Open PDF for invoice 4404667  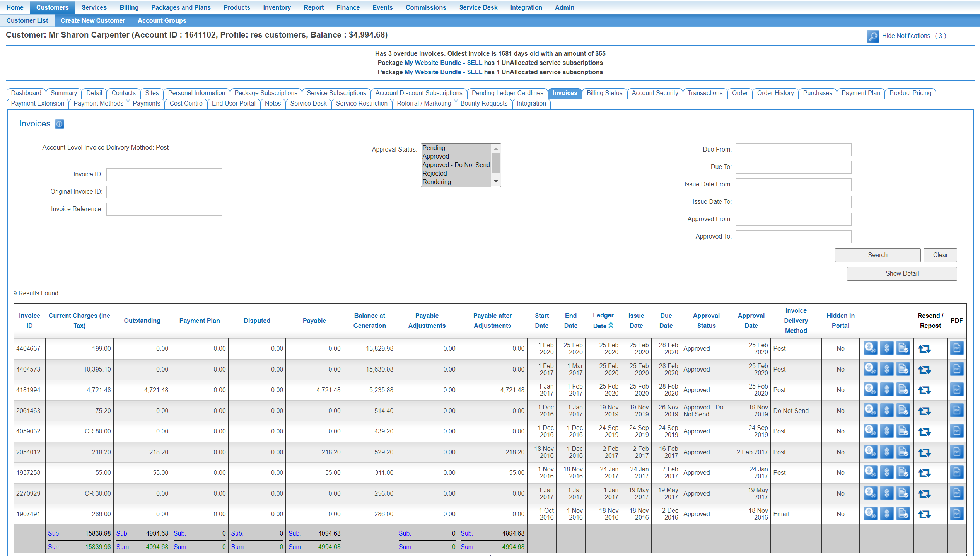956,348
